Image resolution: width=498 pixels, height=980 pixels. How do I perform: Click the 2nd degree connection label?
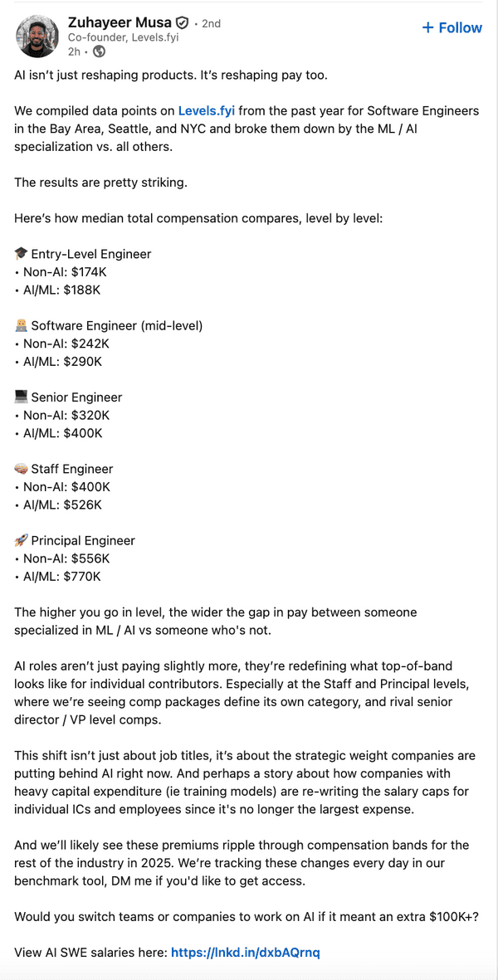tap(211, 24)
